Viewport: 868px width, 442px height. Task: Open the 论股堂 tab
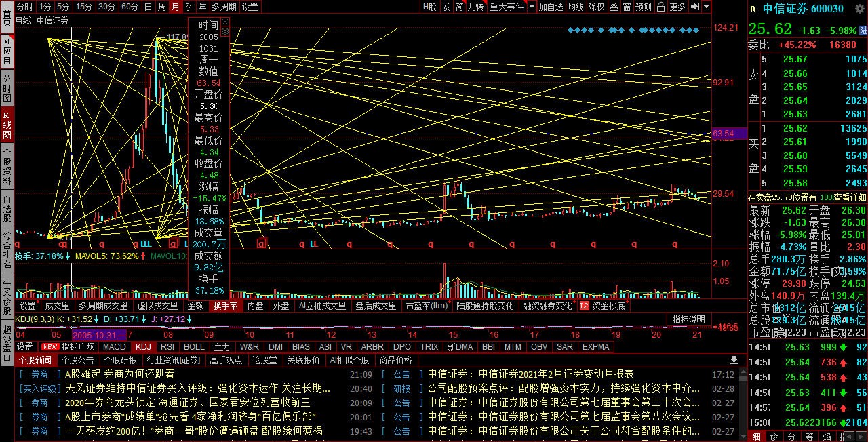[264, 360]
